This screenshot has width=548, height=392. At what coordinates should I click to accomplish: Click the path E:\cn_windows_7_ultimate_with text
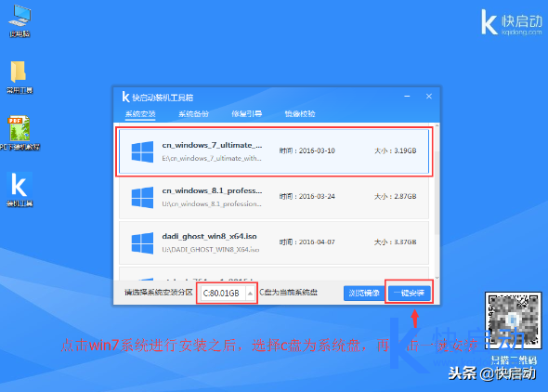click(212, 159)
